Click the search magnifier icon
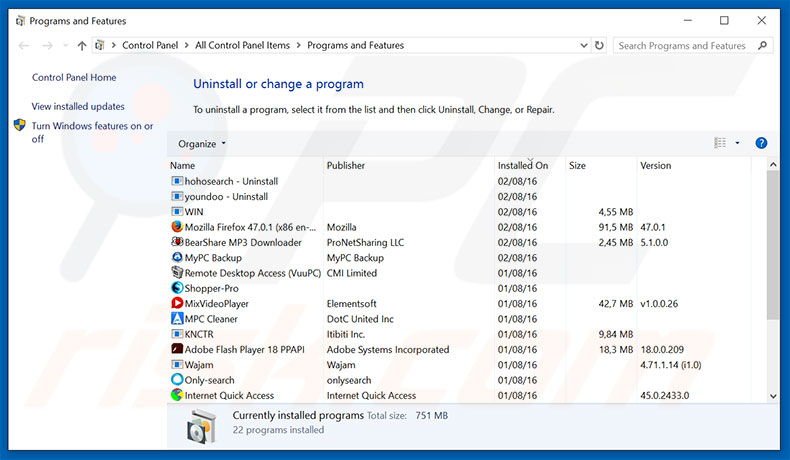The image size is (790, 460). (763, 45)
